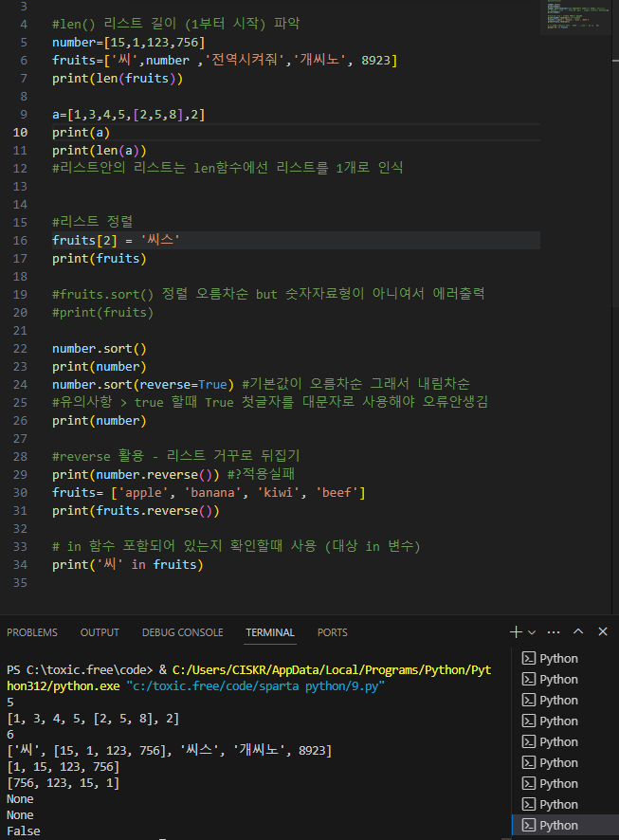619x840 pixels.
Task: Click the #len() 리스트 길이 comment line
Action: [175, 24]
